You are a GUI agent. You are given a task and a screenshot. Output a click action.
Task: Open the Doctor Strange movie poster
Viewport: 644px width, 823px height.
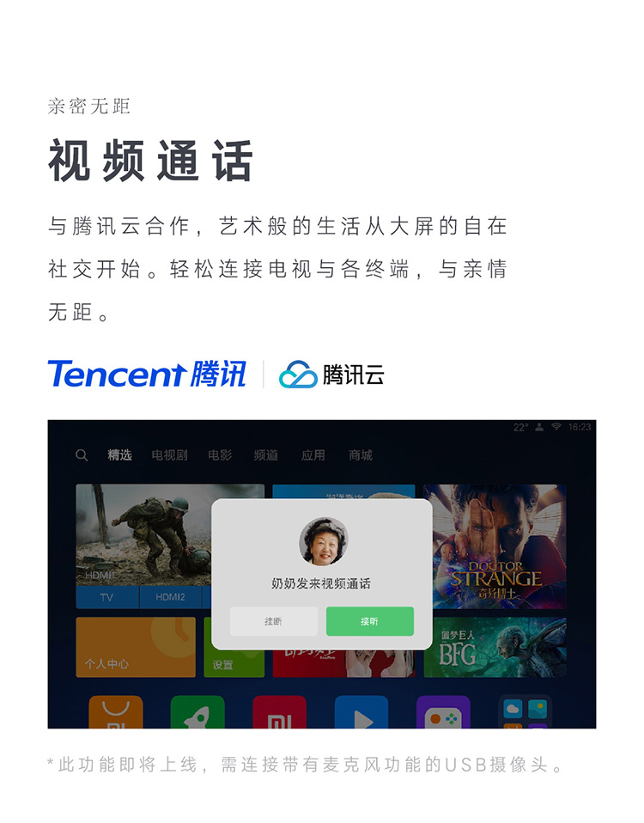[495, 546]
